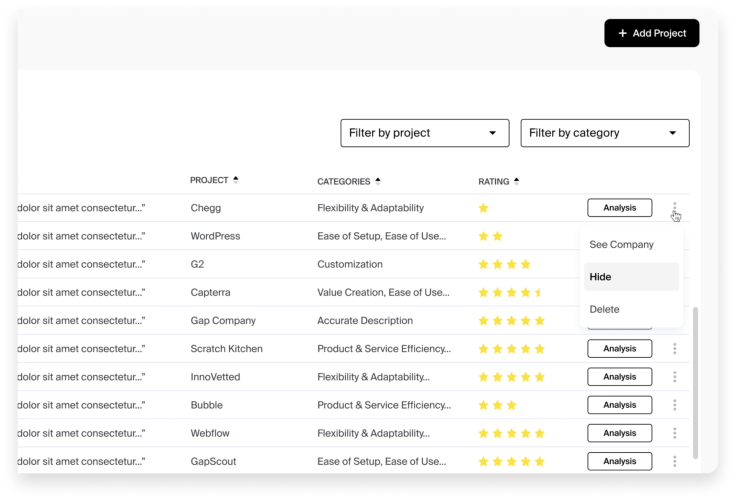Open Analysis for the Scratch Kitchen project
Screen dimensions: 736x500
pos(619,349)
